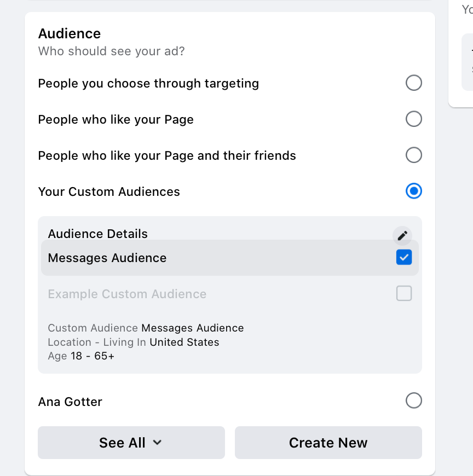The height and width of the screenshot is (476, 473).
Task: Select the Ana Gotter audience radio button
Action: point(413,401)
